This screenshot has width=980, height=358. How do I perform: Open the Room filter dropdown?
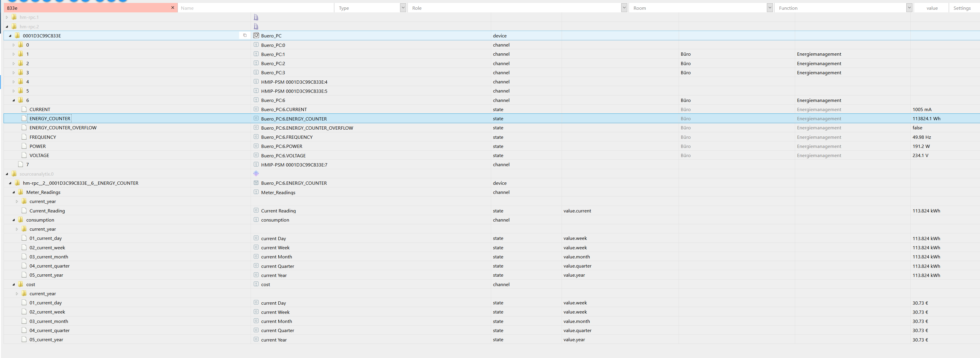pos(769,8)
